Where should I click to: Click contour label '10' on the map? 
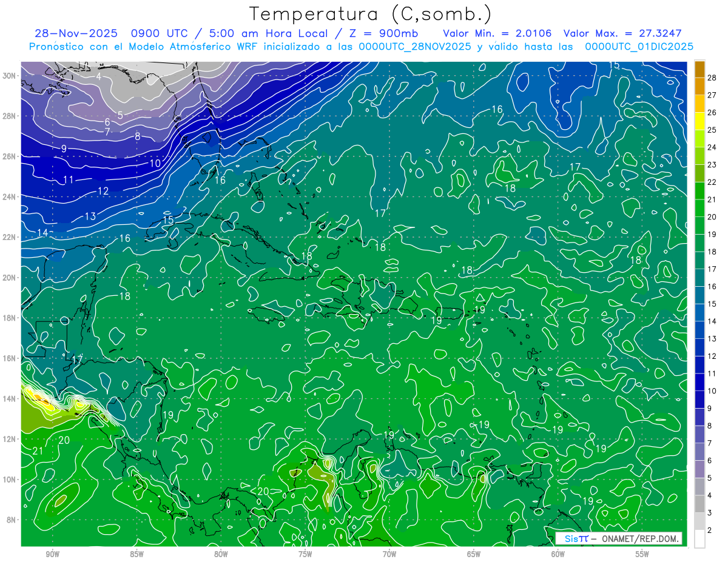tap(155, 163)
